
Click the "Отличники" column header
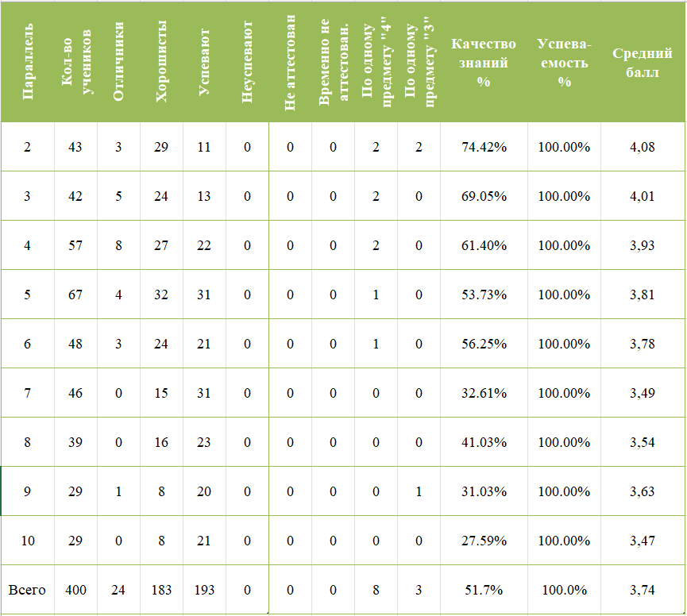118,62
